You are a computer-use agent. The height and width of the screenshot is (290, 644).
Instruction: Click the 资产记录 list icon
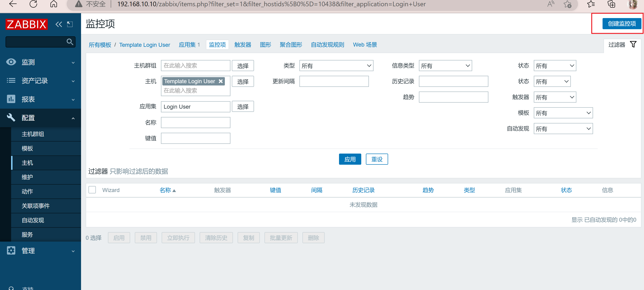coord(11,81)
